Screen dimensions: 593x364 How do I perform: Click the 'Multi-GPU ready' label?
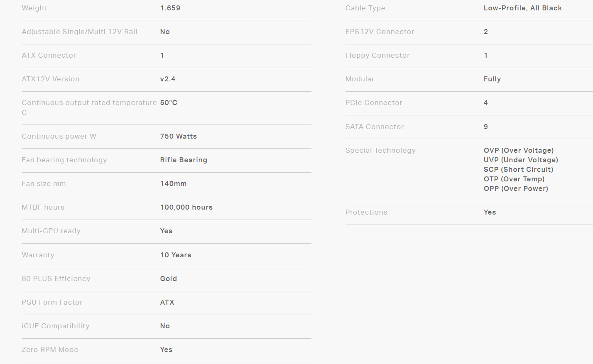click(51, 231)
